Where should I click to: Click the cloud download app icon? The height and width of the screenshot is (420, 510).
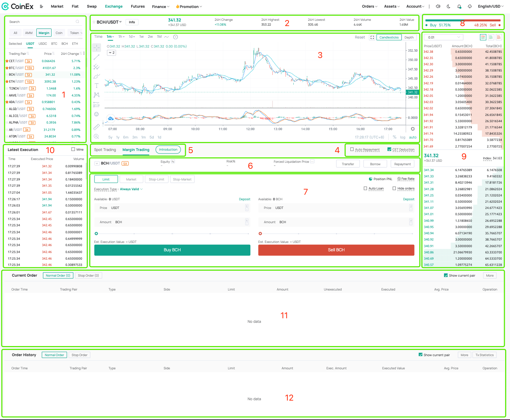click(x=470, y=6)
